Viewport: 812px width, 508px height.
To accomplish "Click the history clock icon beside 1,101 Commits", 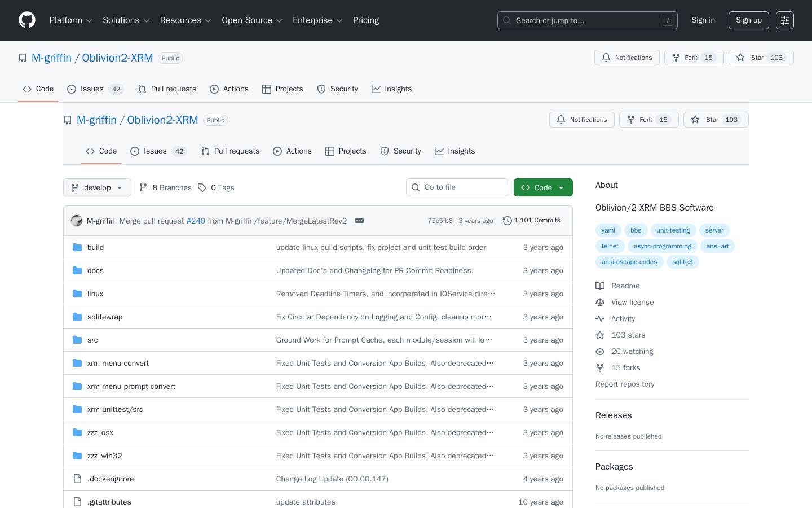I will click(507, 221).
